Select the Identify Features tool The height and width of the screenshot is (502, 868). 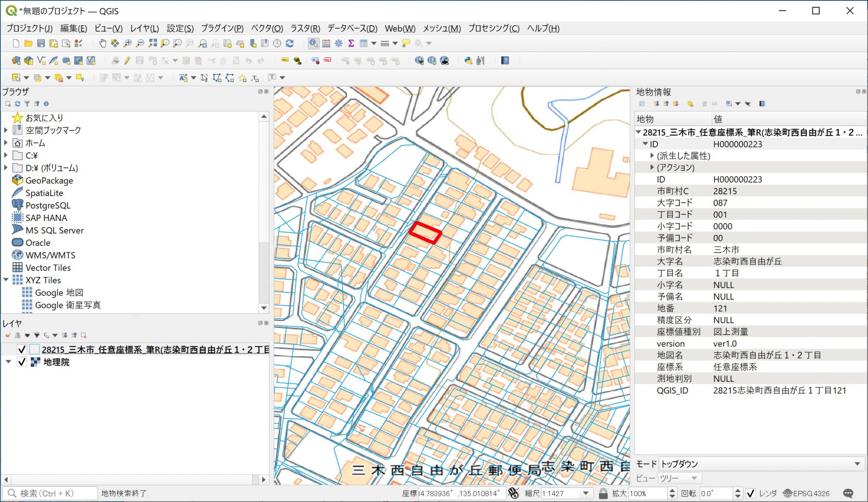pos(313,43)
